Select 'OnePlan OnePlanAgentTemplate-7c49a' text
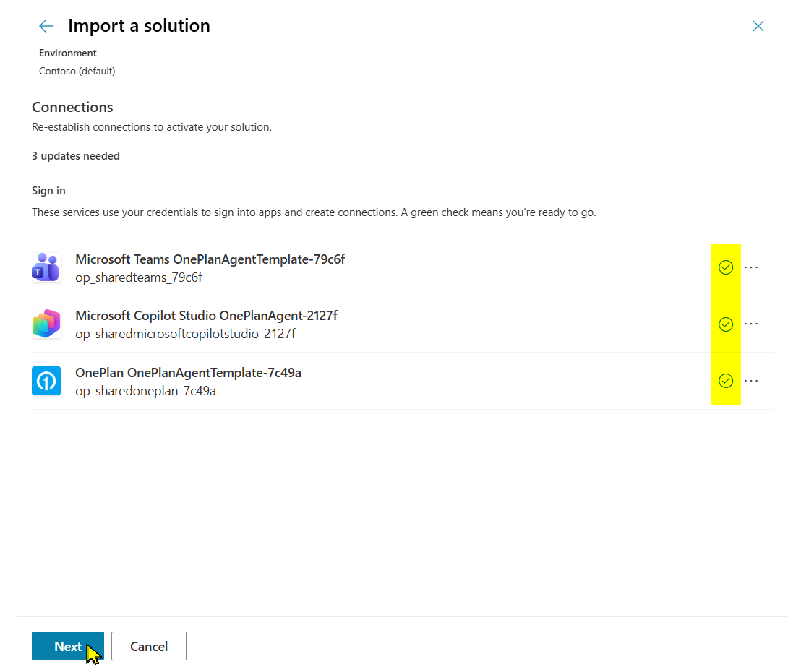Screen dimensions: 788x672 tap(189, 373)
